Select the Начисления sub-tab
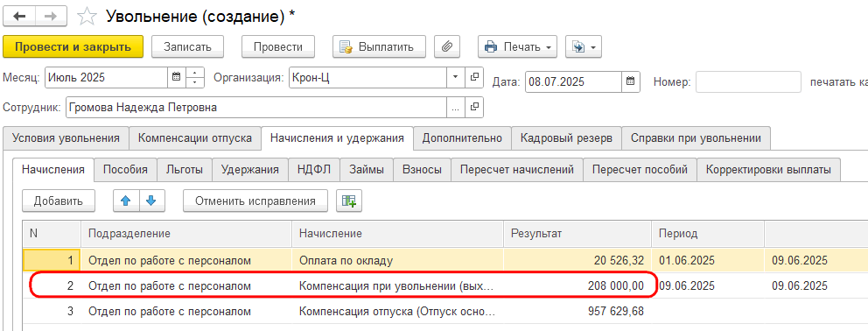This screenshot has height=331, width=868. [53, 170]
